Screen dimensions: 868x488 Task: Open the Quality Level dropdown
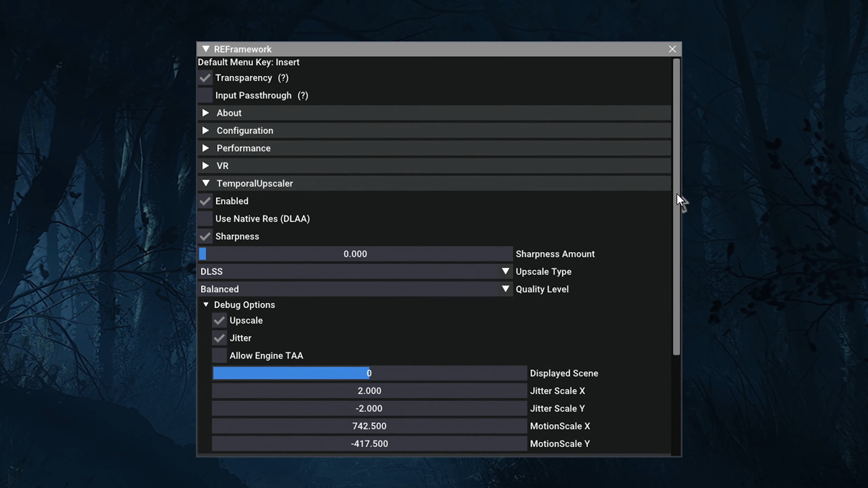(356, 289)
